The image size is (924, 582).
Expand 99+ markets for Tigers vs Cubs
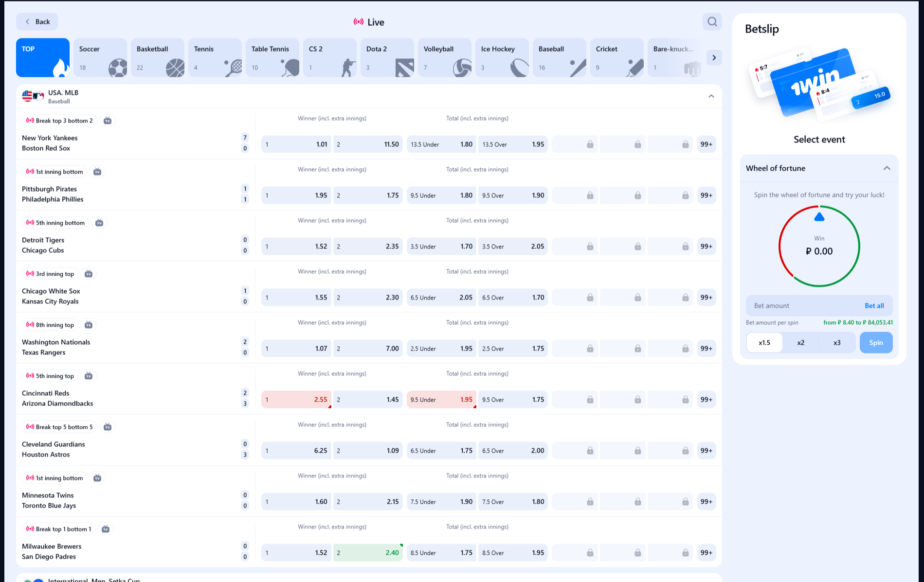(706, 247)
